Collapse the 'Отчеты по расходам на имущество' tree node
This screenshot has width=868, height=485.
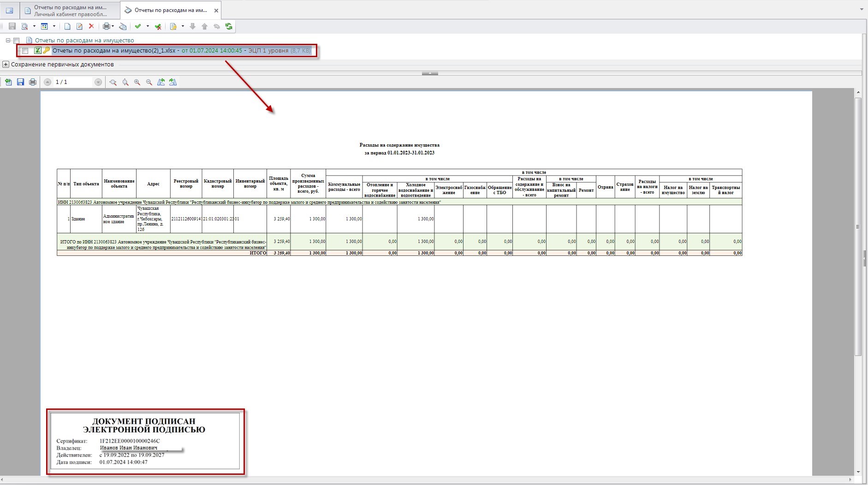[8, 41]
